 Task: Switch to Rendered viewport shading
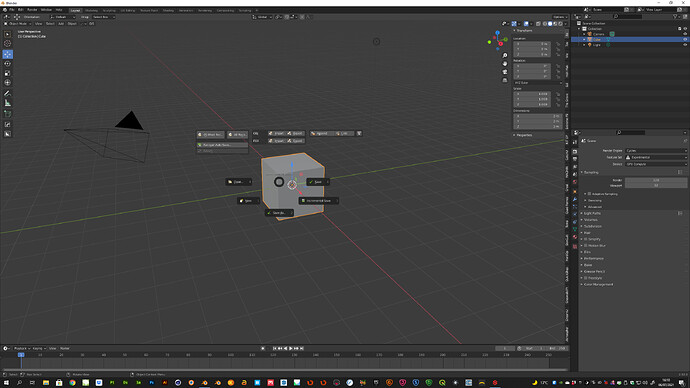pos(560,24)
